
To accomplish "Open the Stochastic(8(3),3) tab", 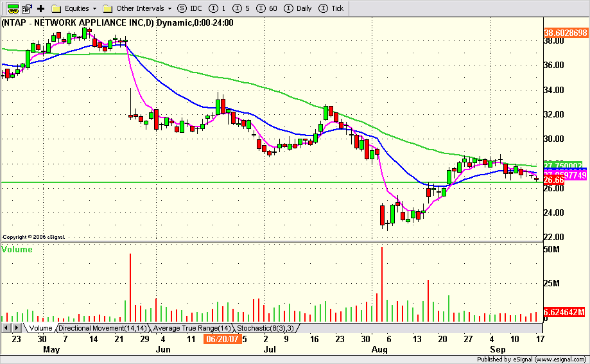I will click(265, 328).
